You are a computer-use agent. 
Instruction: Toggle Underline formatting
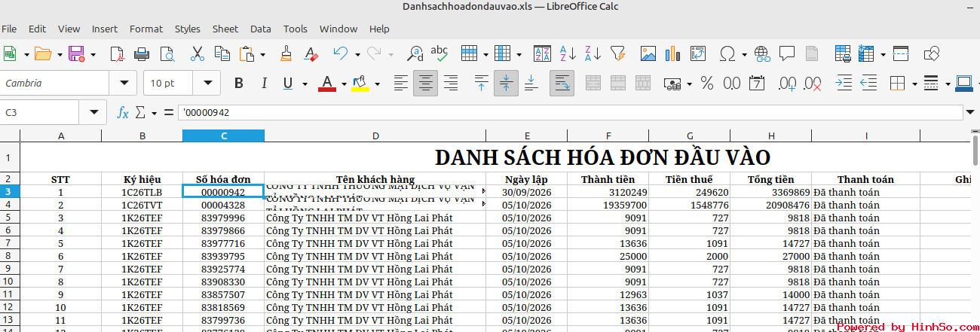point(287,83)
